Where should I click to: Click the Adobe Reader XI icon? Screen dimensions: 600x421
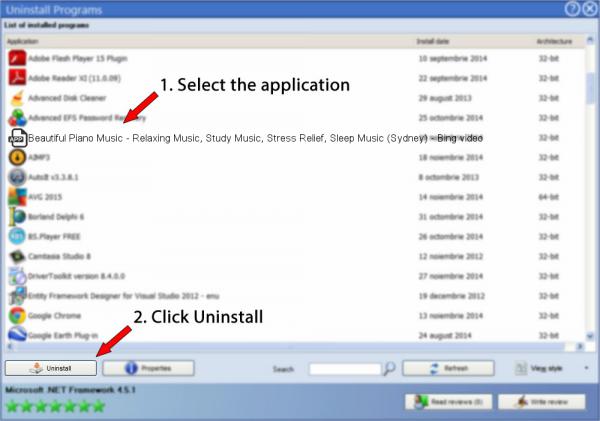coord(17,78)
